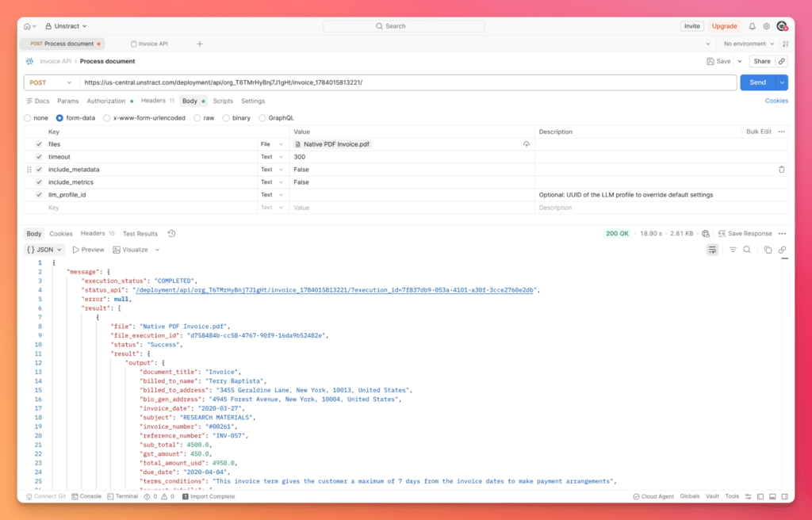Image resolution: width=812 pixels, height=520 pixels.
Task: Click the request URL field
Action: point(408,82)
